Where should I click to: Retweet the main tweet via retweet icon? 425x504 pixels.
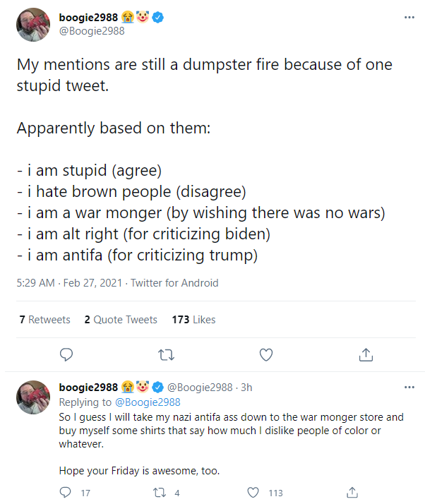(166, 355)
